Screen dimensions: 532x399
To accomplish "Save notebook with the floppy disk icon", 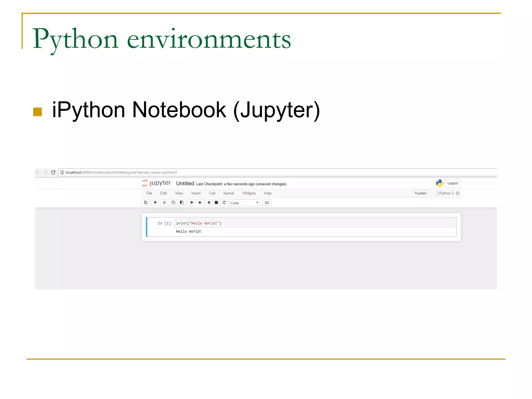I will (x=146, y=203).
